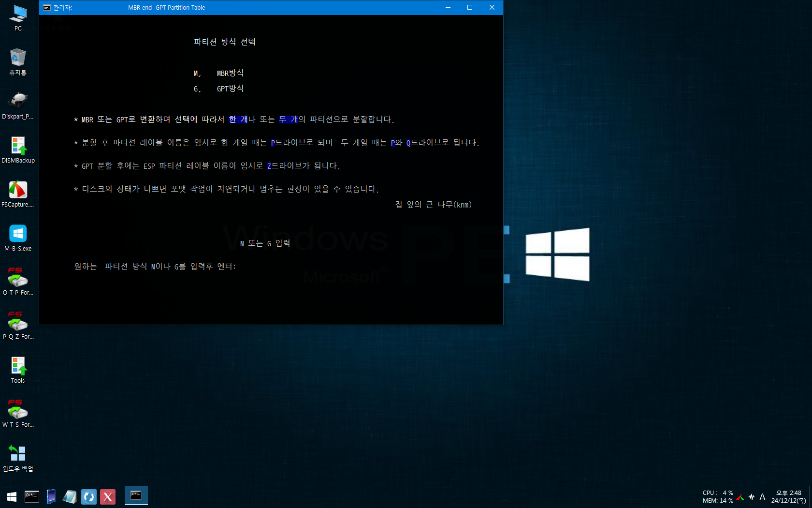The width and height of the screenshot is (812, 508).
Task: Click the input prompt ending in 엔터:
Action: tap(155, 267)
